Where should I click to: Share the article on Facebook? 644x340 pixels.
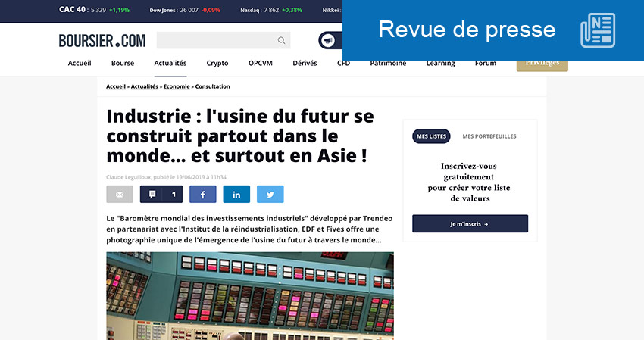pyautogui.click(x=202, y=195)
